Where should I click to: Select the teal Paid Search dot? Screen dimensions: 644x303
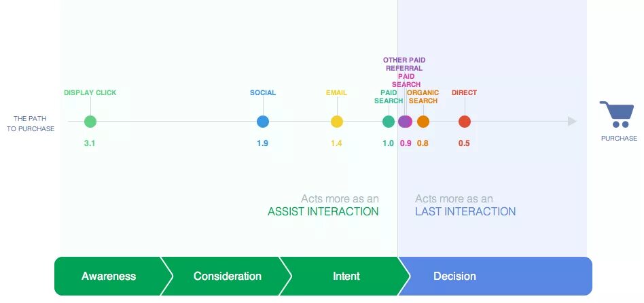(389, 122)
